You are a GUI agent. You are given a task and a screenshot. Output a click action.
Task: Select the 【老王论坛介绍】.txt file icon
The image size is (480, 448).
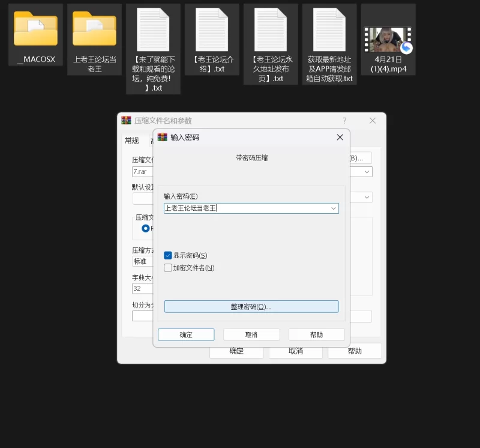click(x=212, y=30)
